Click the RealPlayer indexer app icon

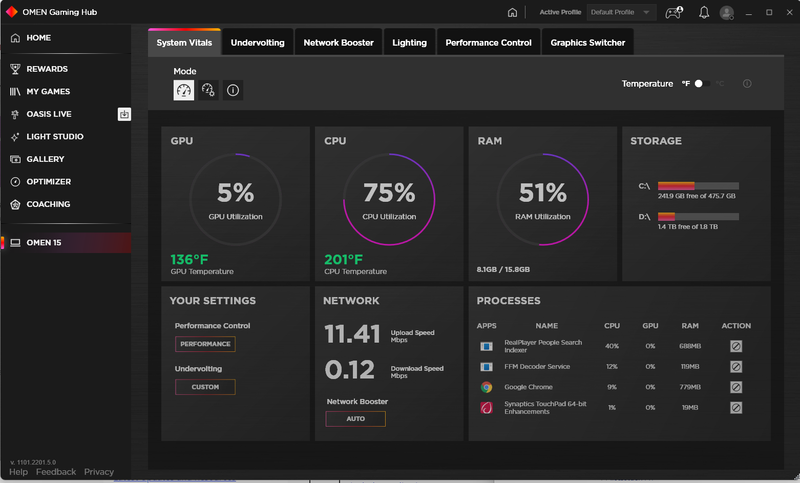point(486,346)
